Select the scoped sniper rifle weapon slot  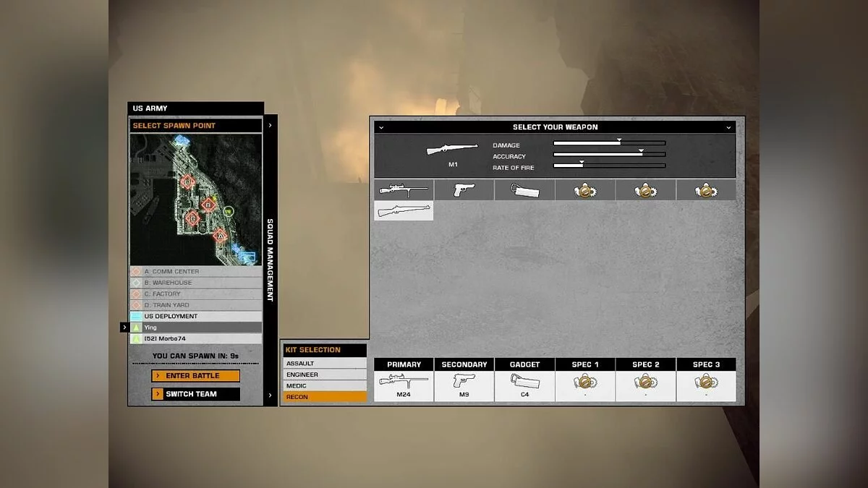tap(403, 189)
